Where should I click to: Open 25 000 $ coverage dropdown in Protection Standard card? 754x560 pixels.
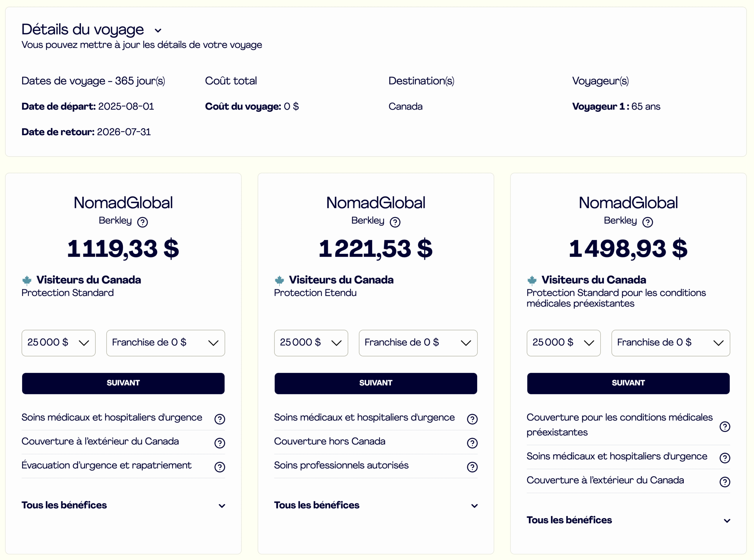coord(58,343)
